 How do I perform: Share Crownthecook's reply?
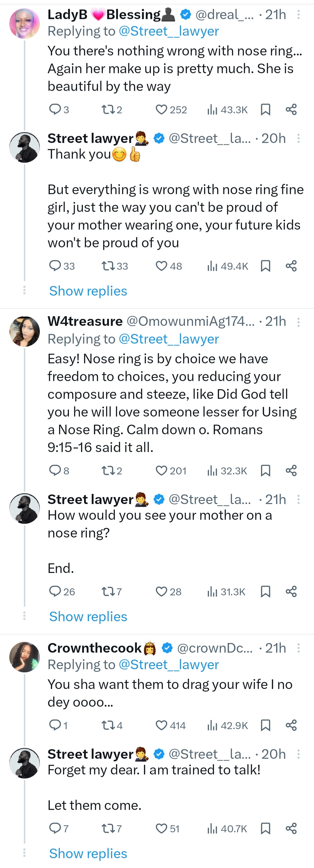[291, 725]
